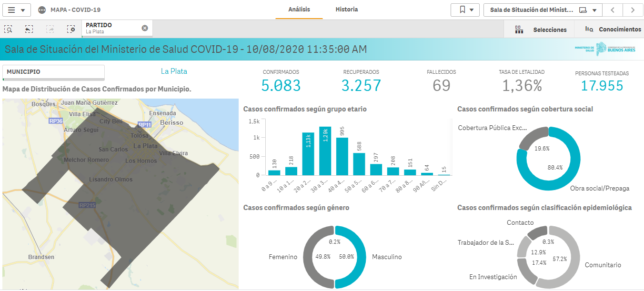The width and height of the screenshot is (644, 291).
Task: Switch to the Análisis tab
Action: pos(299,10)
